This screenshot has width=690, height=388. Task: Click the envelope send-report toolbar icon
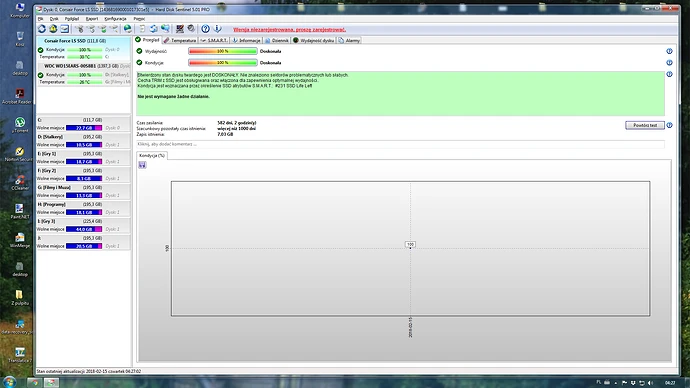(x=65, y=29)
